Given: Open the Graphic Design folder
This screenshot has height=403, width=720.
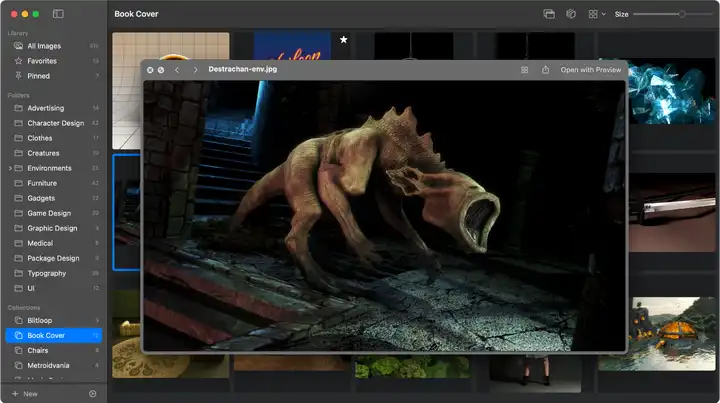Looking at the screenshot, I should tap(54, 228).
